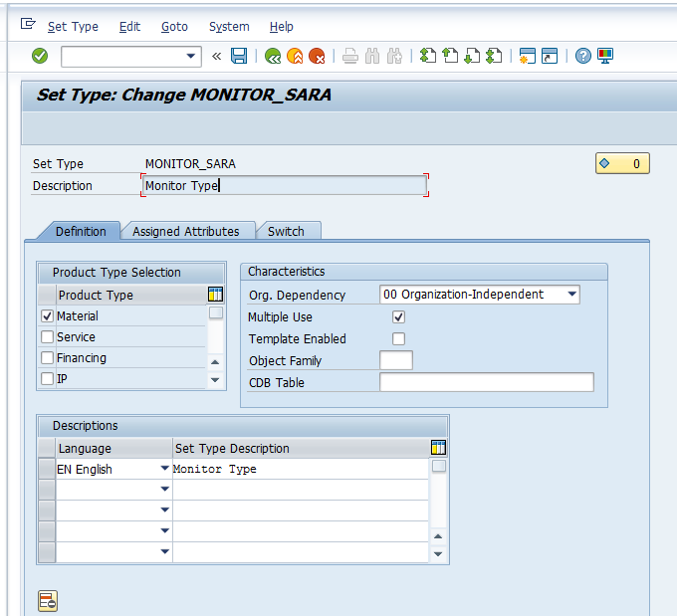The width and height of the screenshot is (677, 616).
Task: Open Product Type table settings icon
Action: coord(216,295)
